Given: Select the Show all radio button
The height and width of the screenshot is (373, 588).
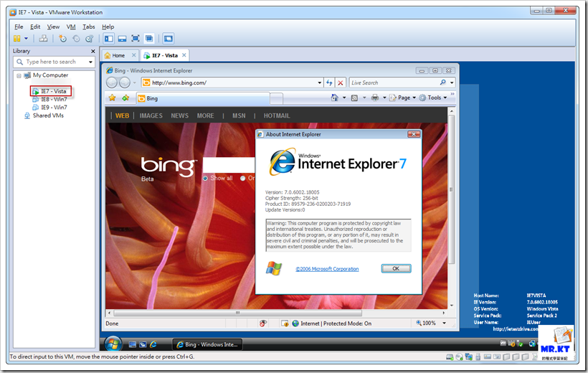Looking at the screenshot, I should coord(205,178).
